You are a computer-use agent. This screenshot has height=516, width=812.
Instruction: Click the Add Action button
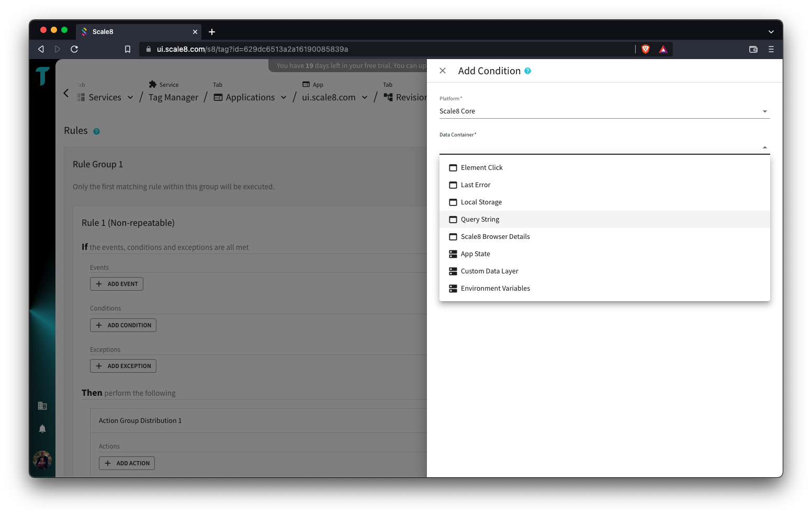click(127, 463)
